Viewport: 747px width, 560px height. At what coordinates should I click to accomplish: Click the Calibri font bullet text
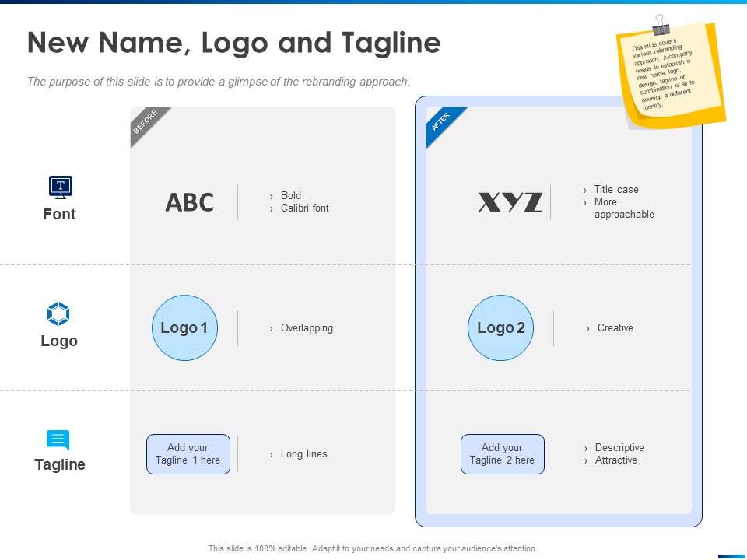point(305,208)
